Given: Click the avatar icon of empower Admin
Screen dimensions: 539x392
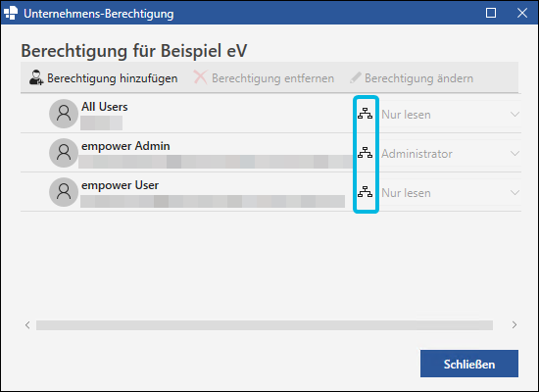Looking at the screenshot, I should 64,153.
